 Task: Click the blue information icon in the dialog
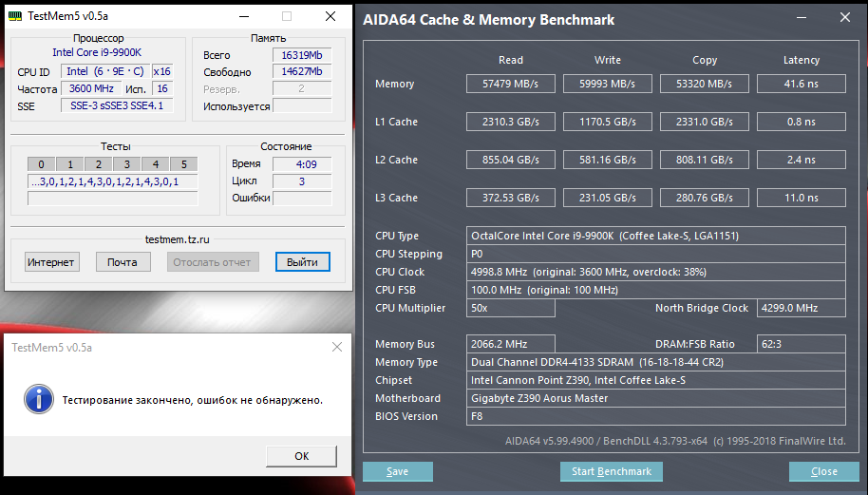pyautogui.click(x=38, y=399)
